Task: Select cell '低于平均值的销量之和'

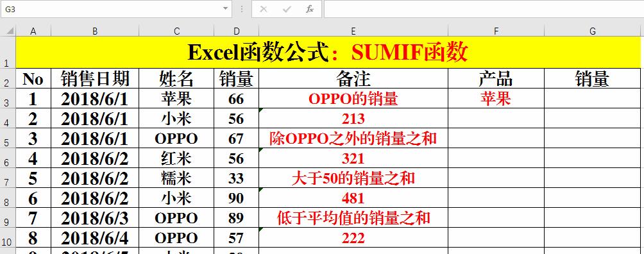Action: click(x=353, y=218)
